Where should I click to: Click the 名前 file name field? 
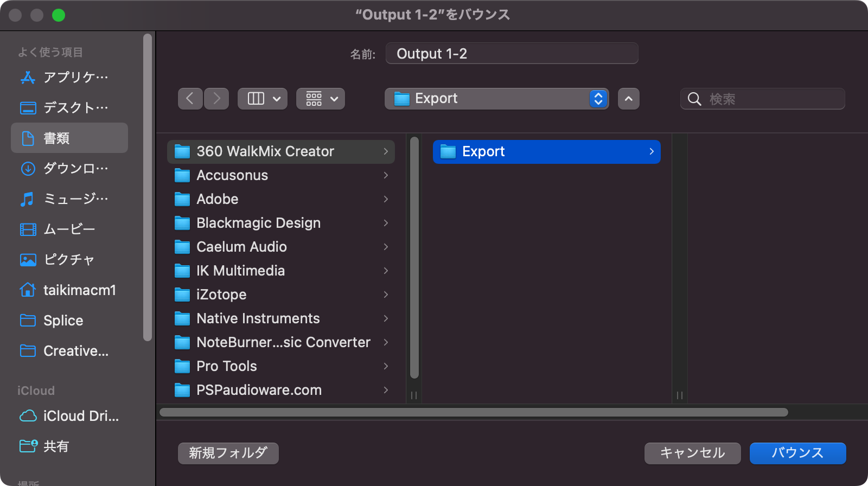coord(512,53)
